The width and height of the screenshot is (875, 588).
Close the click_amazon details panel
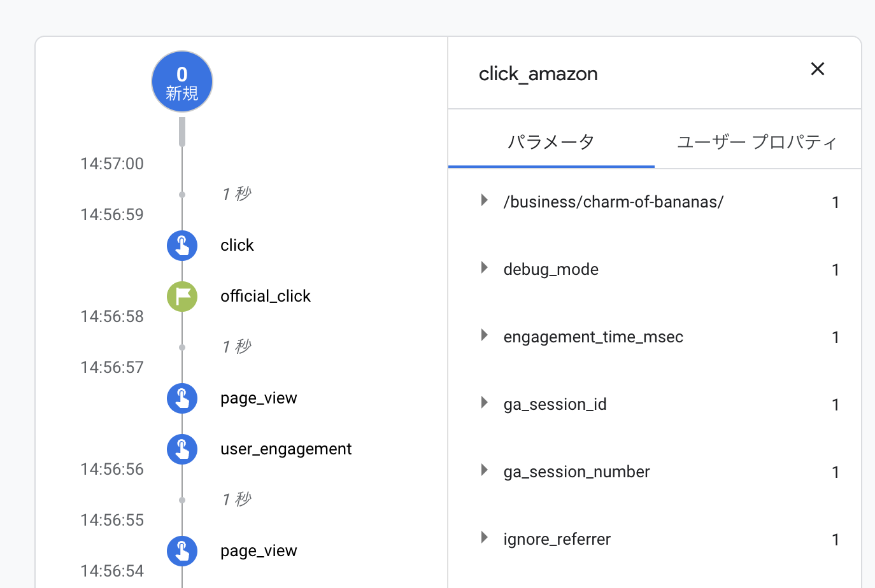click(x=818, y=69)
